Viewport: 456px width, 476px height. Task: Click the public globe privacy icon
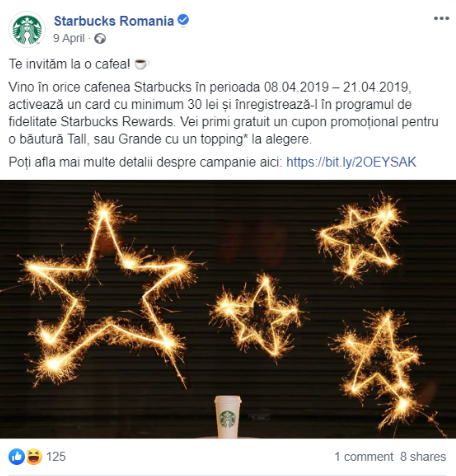(x=100, y=39)
